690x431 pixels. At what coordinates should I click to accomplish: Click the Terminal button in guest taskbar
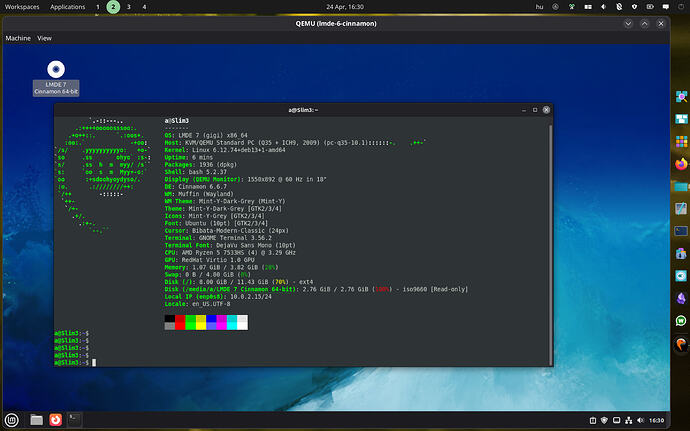click(x=74, y=420)
